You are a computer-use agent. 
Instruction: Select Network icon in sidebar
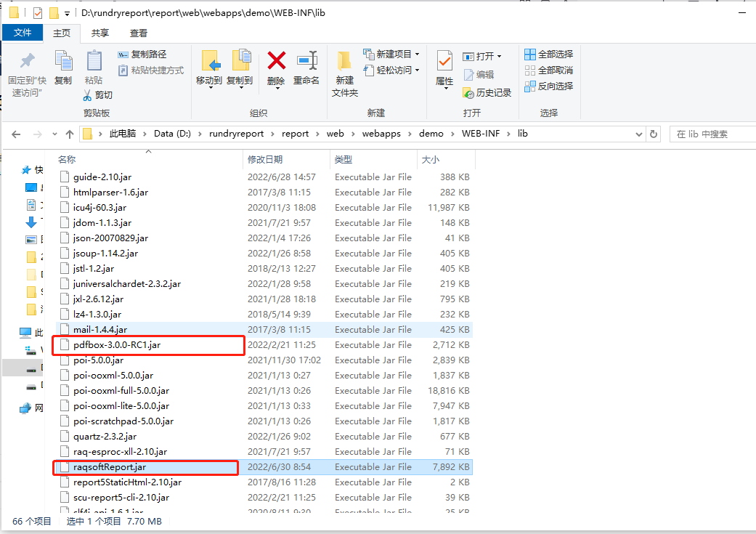[25, 408]
